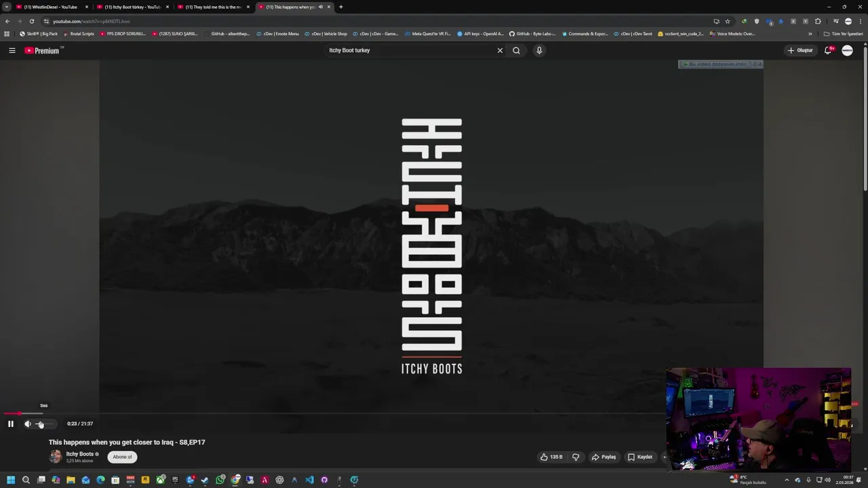Open WhatsApp from the taskbar

point(220,480)
